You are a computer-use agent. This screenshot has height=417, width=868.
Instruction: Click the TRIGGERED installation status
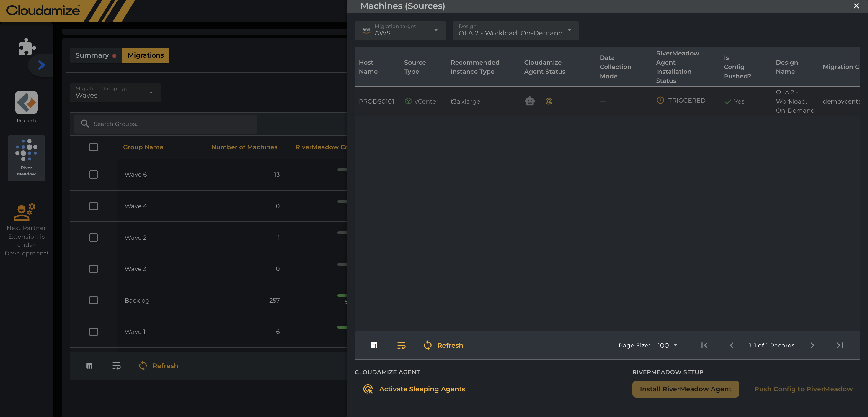681,100
